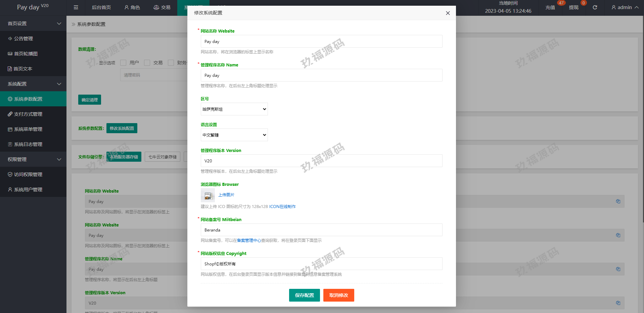Open 公告管理 in the sidebar
644x313 pixels.
23,39
